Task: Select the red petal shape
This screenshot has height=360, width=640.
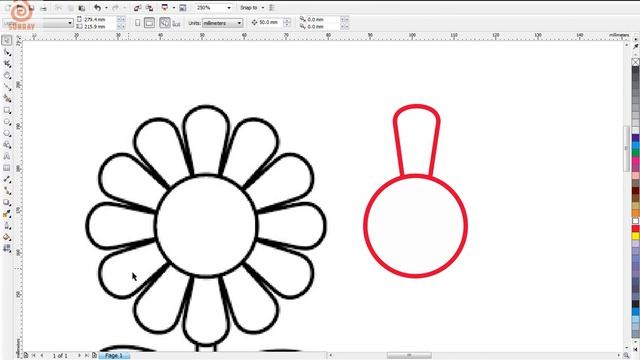Action: [417, 140]
